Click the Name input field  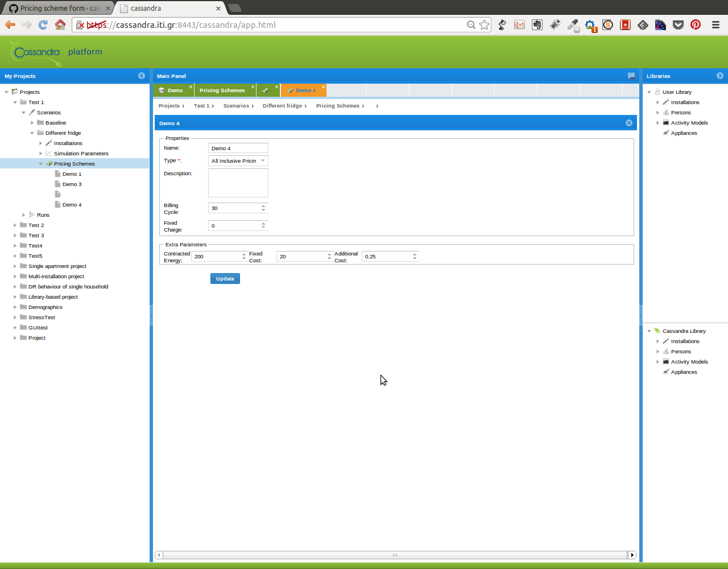coord(238,148)
